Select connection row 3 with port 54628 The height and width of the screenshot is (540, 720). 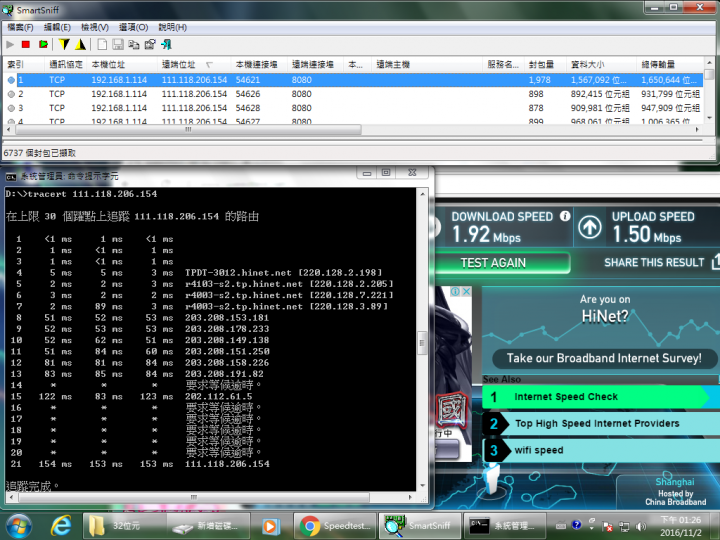pyautogui.click(x=354, y=108)
